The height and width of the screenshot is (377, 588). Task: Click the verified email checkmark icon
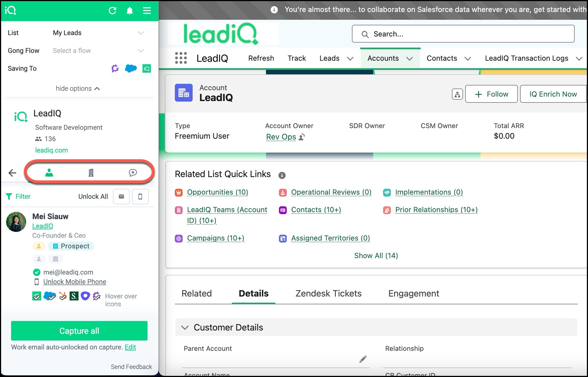(36, 272)
